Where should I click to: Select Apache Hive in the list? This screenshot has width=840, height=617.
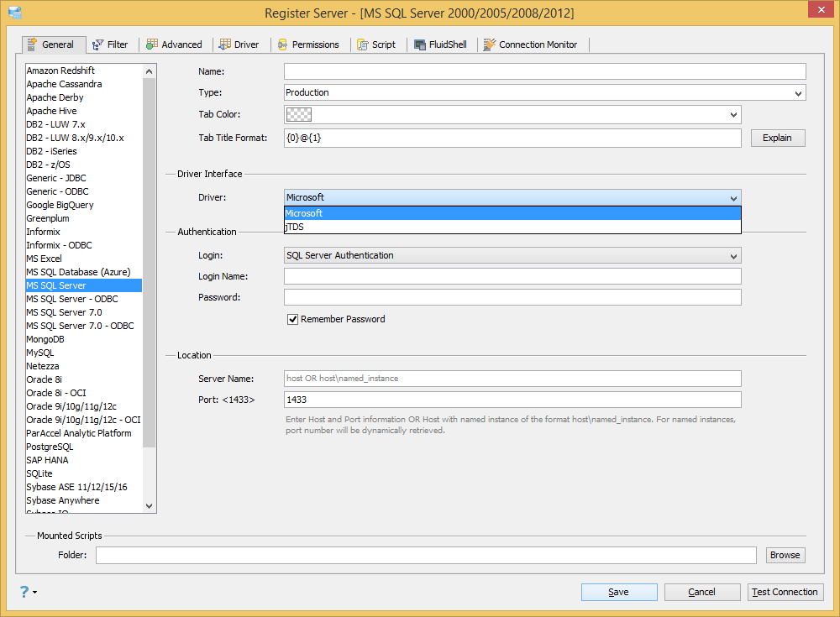pos(84,111)
